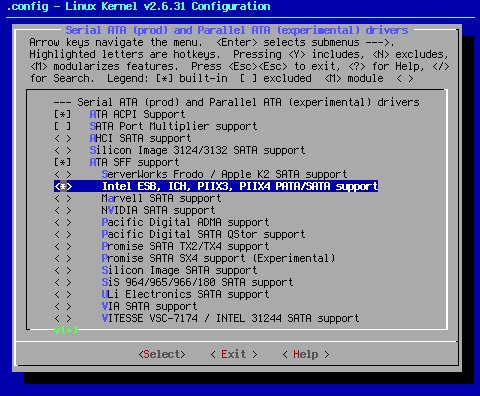Toggle Pacific Digital ADMA state brackets
This screenshot has height=396, width=480.
(63, 222)
